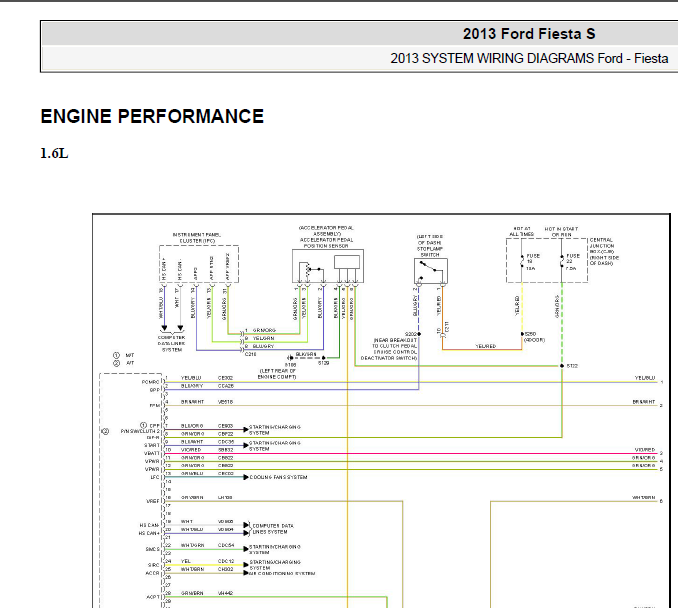678x608 pixels.
Task: Click the "ACPT" pin name
Action: tap(153, 597)
